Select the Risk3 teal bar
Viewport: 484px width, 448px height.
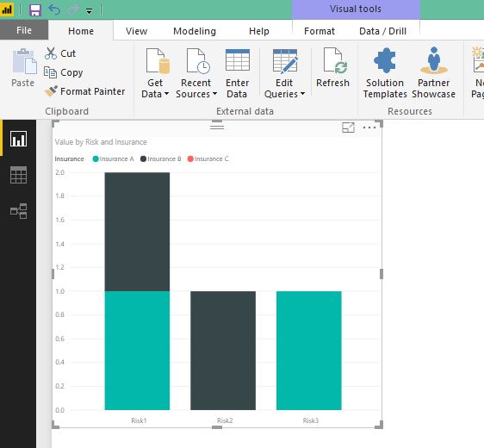click(x=308, y=351)
